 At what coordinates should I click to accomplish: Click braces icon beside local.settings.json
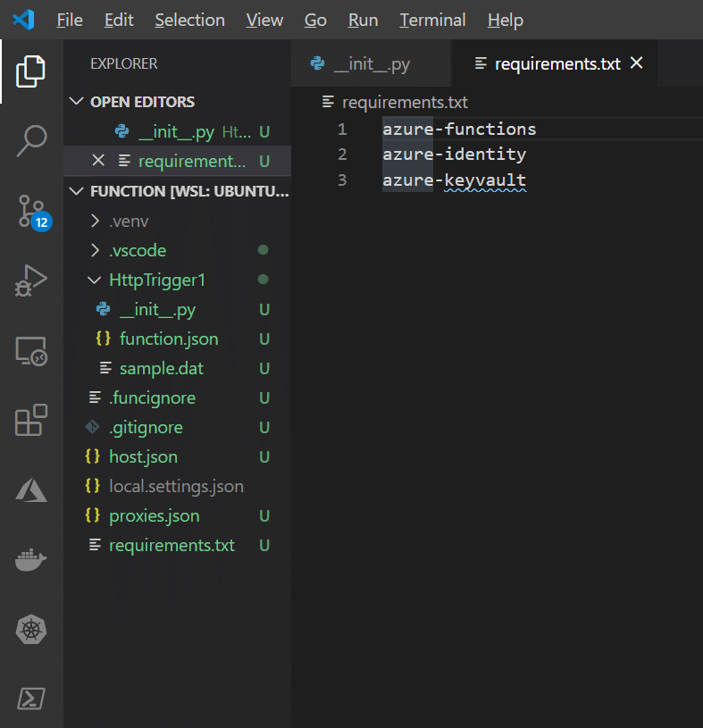click(92, 486)
